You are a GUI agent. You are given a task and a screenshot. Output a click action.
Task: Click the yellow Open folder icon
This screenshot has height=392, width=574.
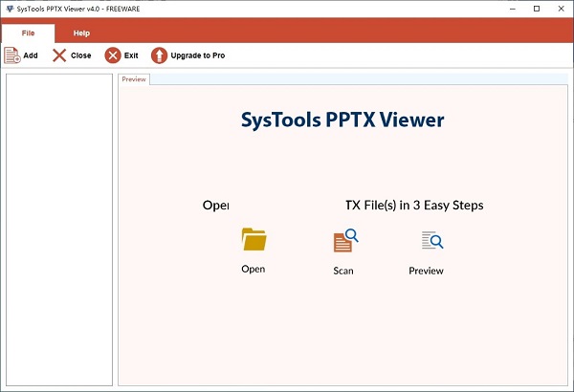254,239
